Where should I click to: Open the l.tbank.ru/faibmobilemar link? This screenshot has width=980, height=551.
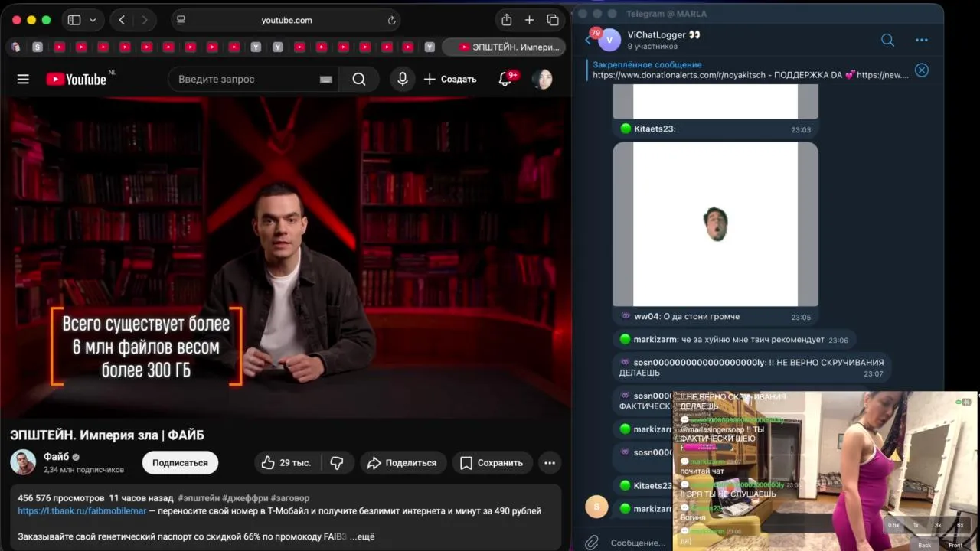pyautogui.click(x=82, y=510)
